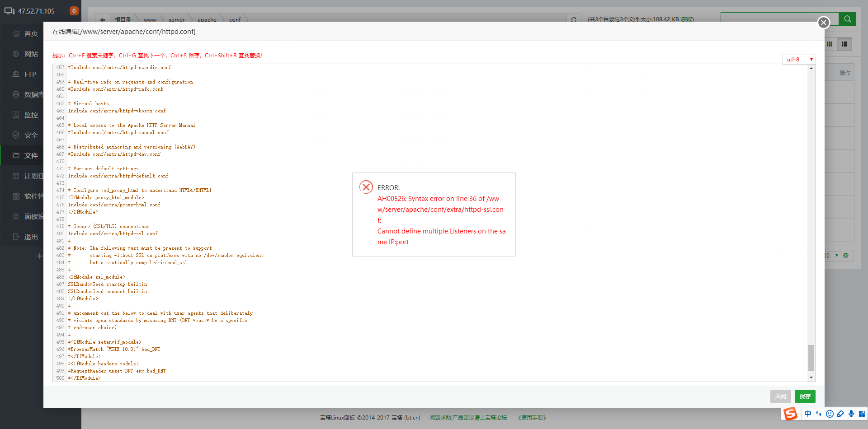Click the shield icon beside 安全
This screenshot has width=868, height=429.
[x=16, y=135]
